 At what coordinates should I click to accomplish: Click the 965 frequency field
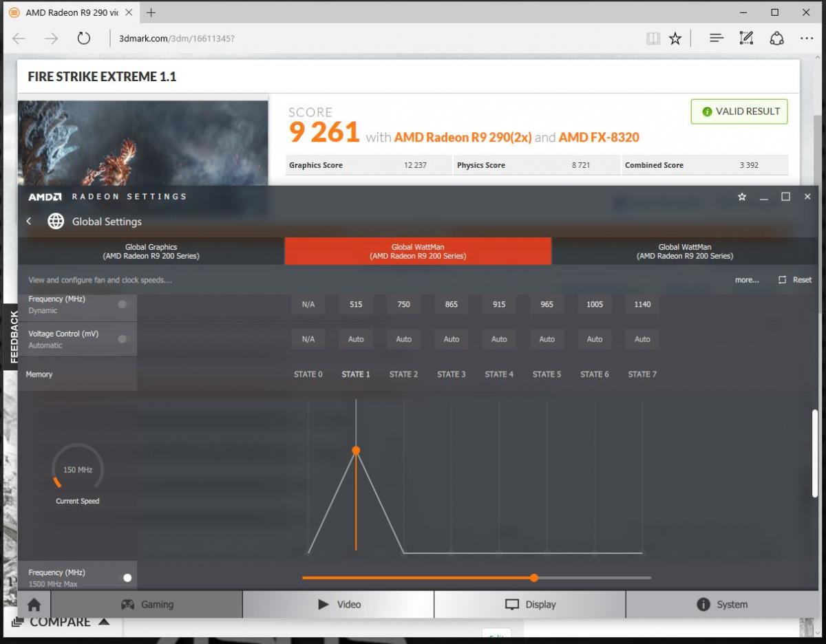pyautogui.click(x=547, y=304)
